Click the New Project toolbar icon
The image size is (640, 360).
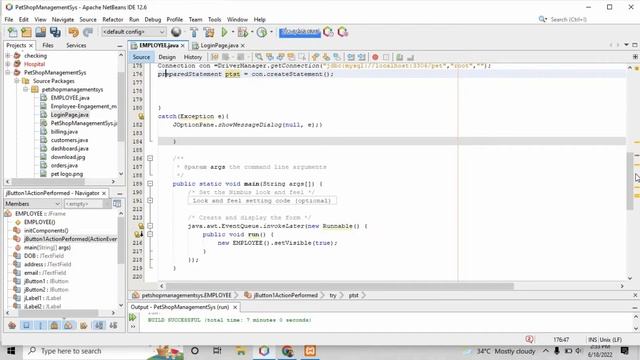(27, 32)
